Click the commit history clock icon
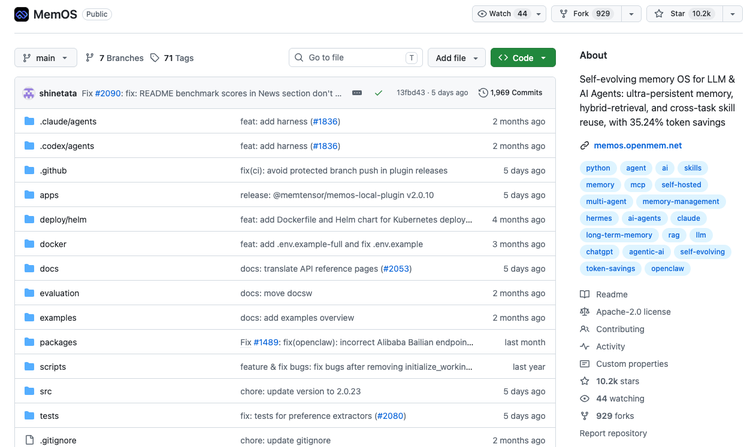This screenshot has width=750, height=447. click(x=483, y=93)
